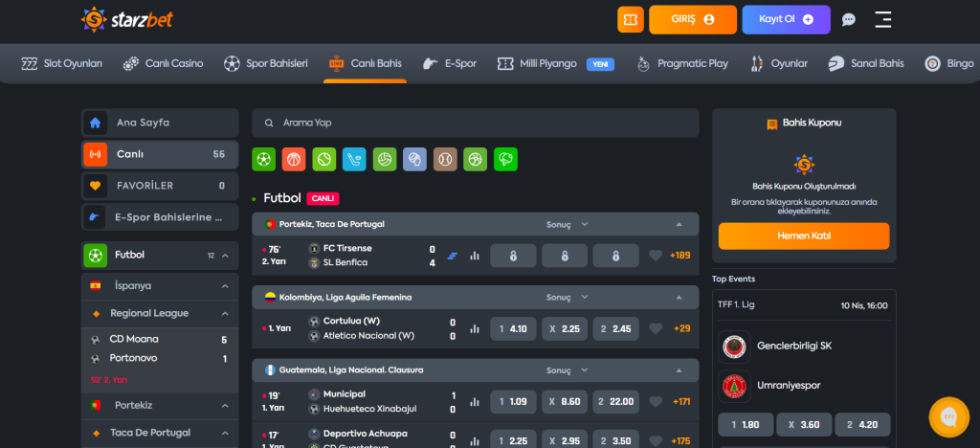Select the tennis sport filter icon

pyautogui.click(x=324, y=159)
